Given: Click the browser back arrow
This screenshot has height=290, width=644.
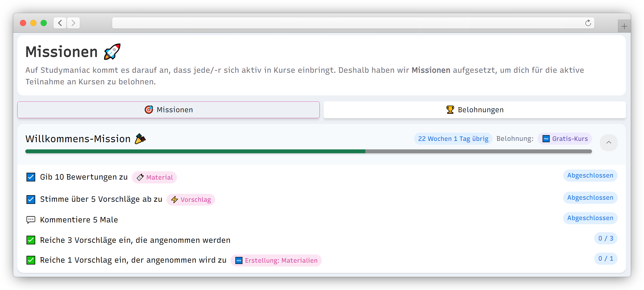Looking at the screenshot, I should (x=60, y=23).
